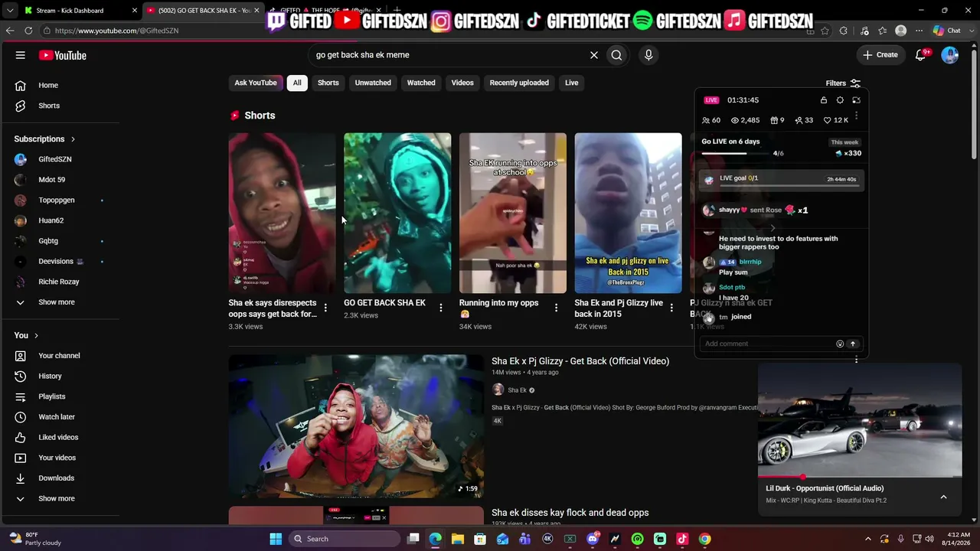Open the YouTube hamburger guide menu
Image resolution: width=980 pixels, height=551 pixels.
tap(21, 55)
